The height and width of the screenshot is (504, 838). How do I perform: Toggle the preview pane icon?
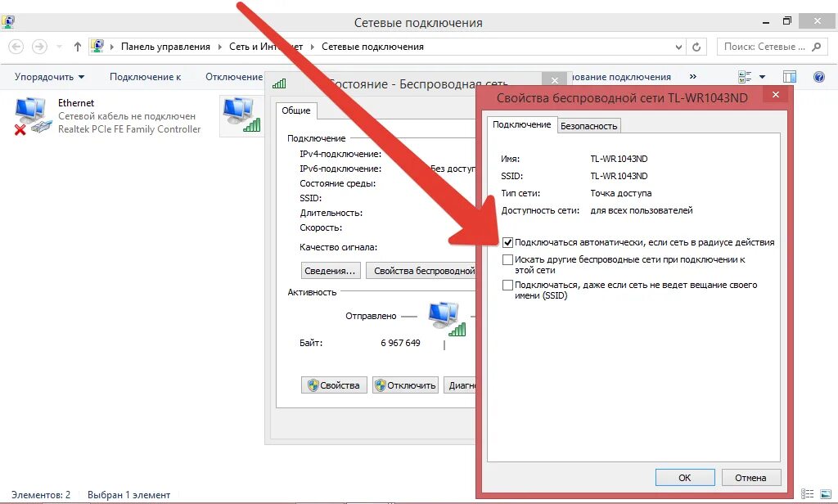(x=790, y=77)
